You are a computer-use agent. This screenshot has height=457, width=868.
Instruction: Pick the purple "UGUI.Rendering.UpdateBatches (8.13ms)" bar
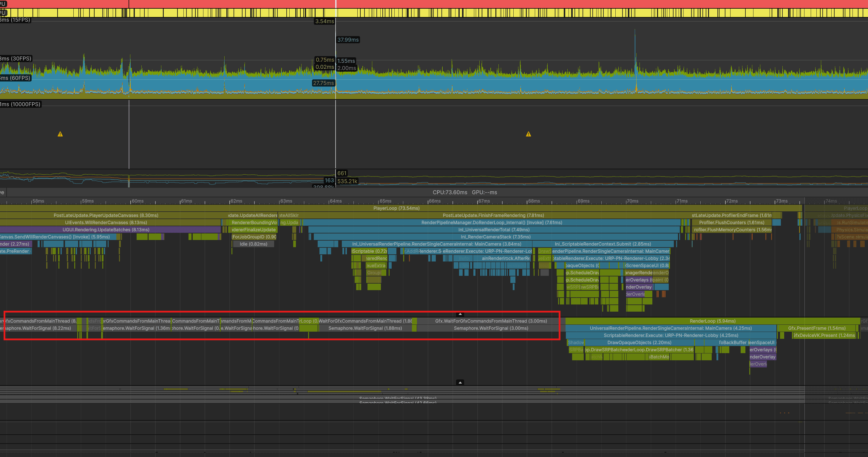pyautogui.click(x=111, y=230)
